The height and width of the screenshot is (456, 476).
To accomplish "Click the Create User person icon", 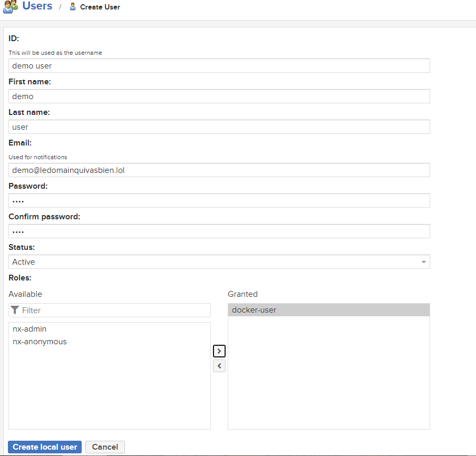I will pyautogui.click(x=73, y=7).
